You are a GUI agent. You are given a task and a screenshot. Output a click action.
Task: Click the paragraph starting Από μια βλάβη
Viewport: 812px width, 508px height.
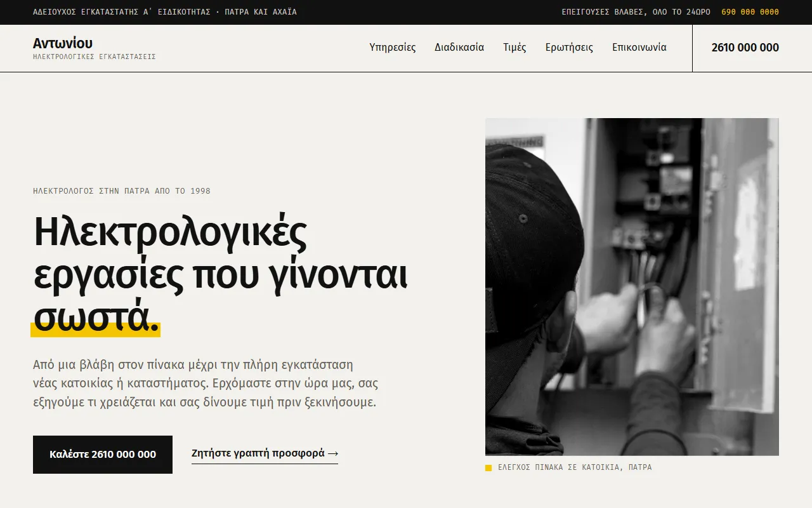point(206,384)
